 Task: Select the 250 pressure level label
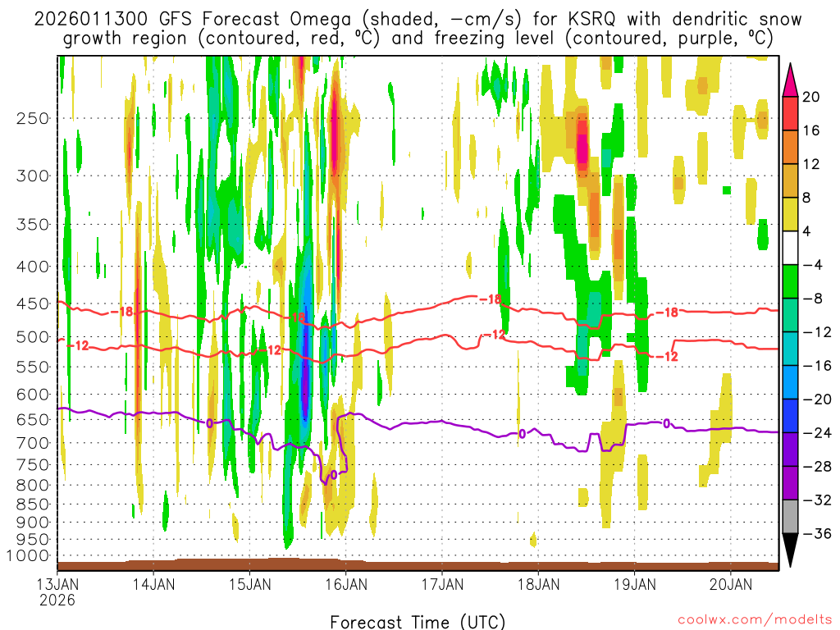(32, 118)
